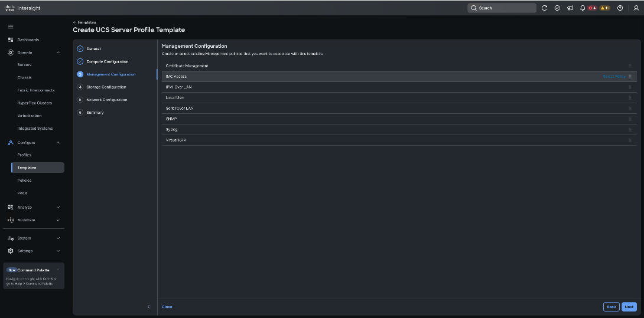Click the Back button
The image size is (644, 318).
point(611,307)
